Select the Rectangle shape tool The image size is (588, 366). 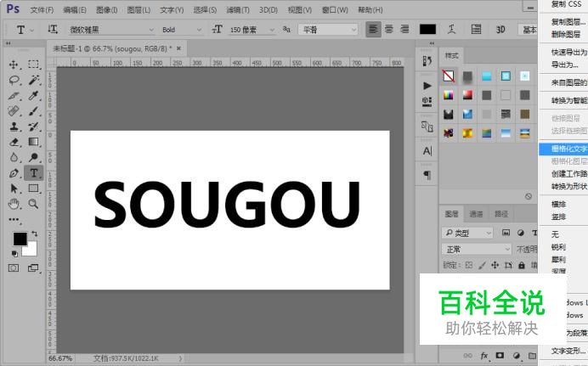(x=33, y=188)
